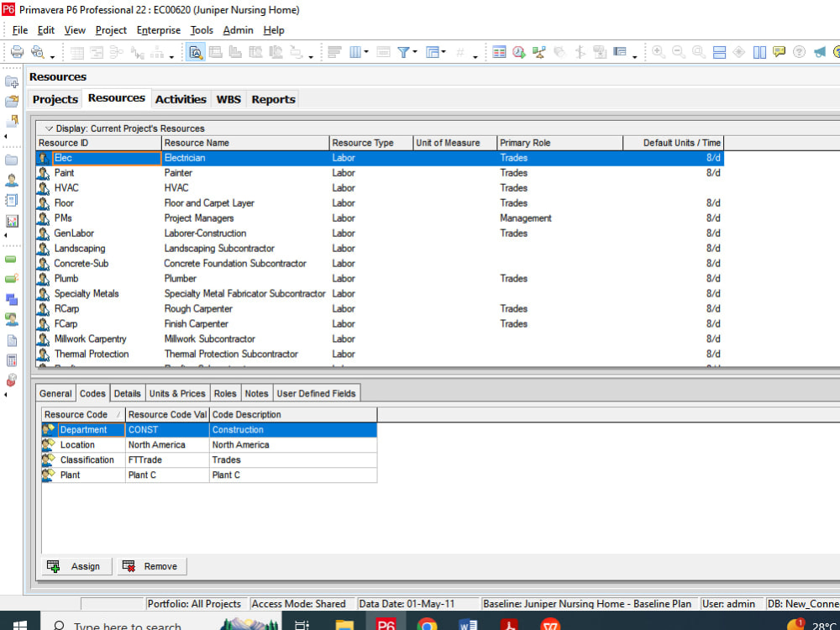Open the Group and Sort dropdown arrow

(x=444, y=52)
